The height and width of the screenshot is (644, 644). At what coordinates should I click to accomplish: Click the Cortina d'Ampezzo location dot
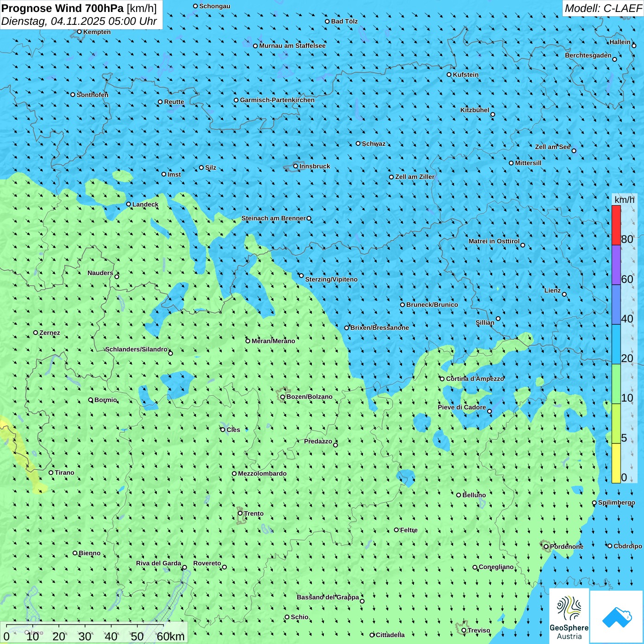442,379
